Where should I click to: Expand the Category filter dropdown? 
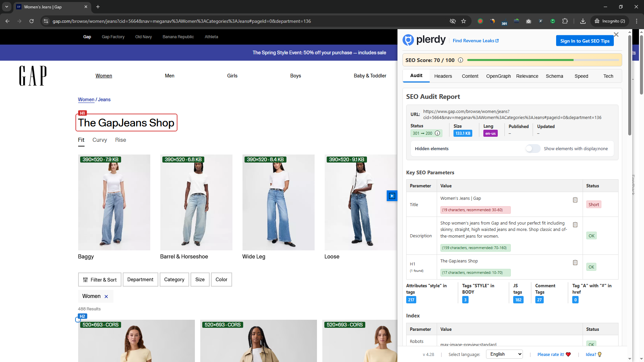174,280
